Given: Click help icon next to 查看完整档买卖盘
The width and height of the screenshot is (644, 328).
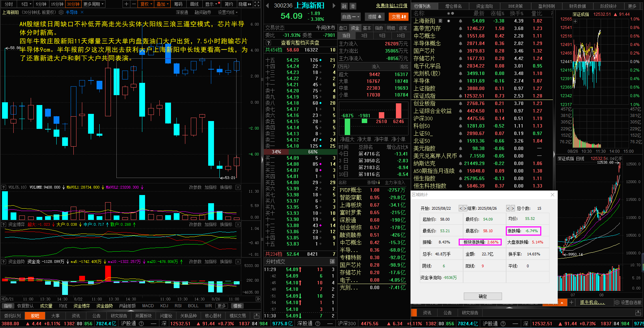Looking at the screenshot, I should pyautogui.click(x=269, y=43).
